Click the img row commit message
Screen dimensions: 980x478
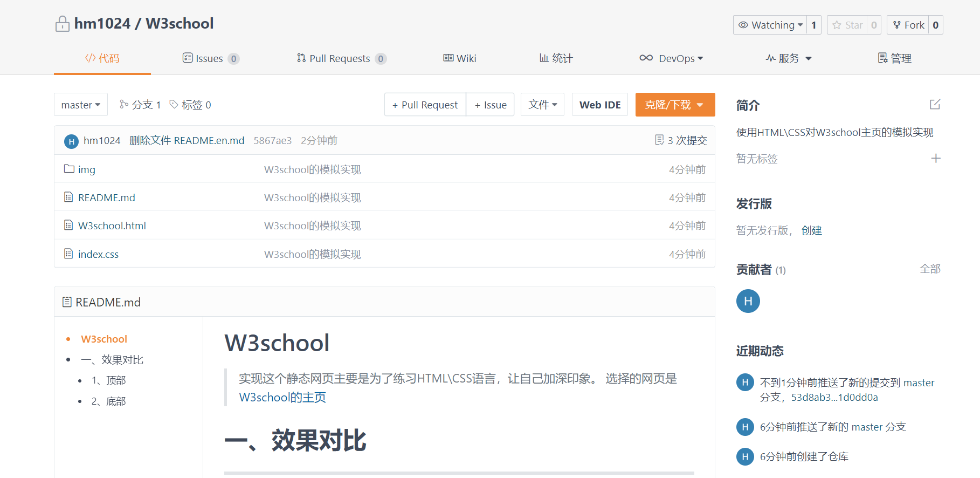point(313,169)
